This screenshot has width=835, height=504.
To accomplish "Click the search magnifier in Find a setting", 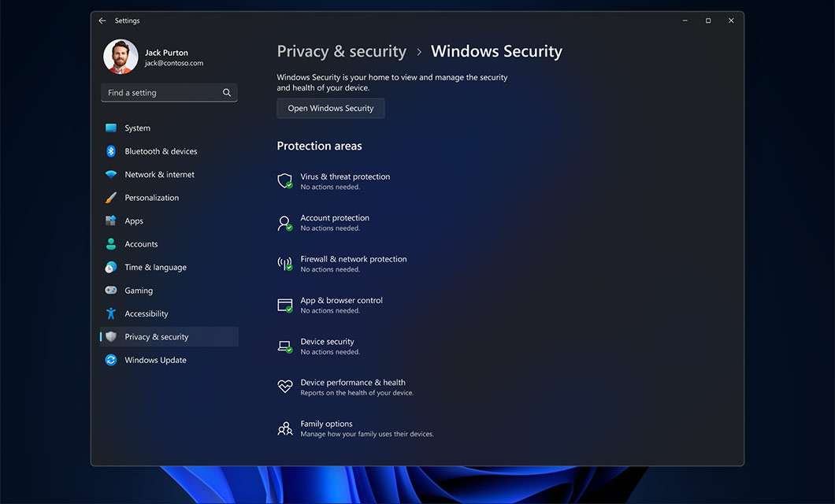I will point(226,92).
